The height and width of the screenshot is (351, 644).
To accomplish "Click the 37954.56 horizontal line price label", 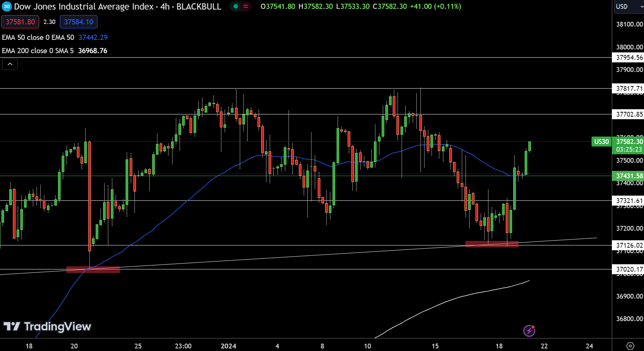I will [x=628, y=58].
